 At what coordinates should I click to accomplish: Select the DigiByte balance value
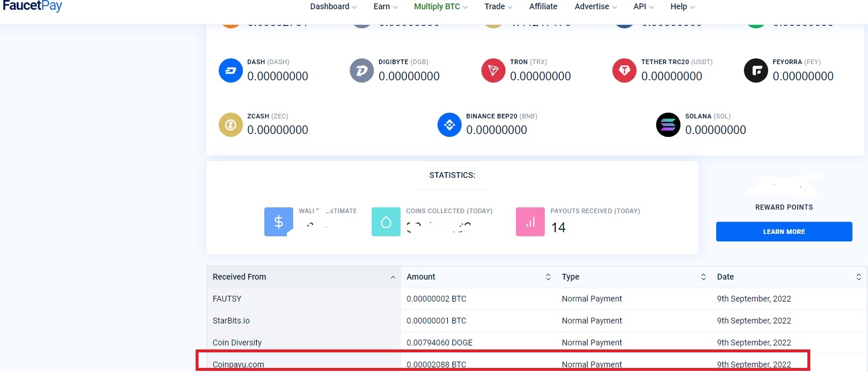pyautogui.click(x=409, y=76)
